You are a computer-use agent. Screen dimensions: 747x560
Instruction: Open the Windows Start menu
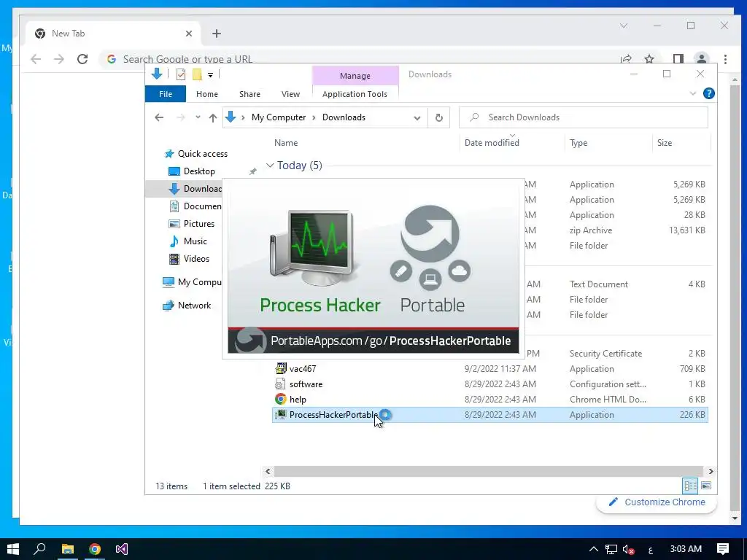pyautogui.click(x=13, y=549)
